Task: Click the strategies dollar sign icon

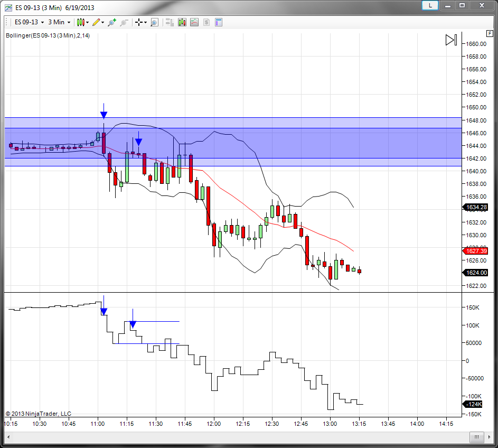Action: 206,22
